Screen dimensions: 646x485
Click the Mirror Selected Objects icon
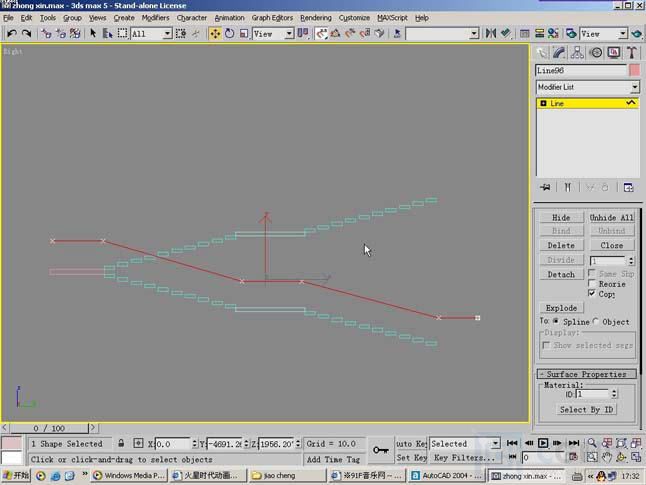(491, 33)
